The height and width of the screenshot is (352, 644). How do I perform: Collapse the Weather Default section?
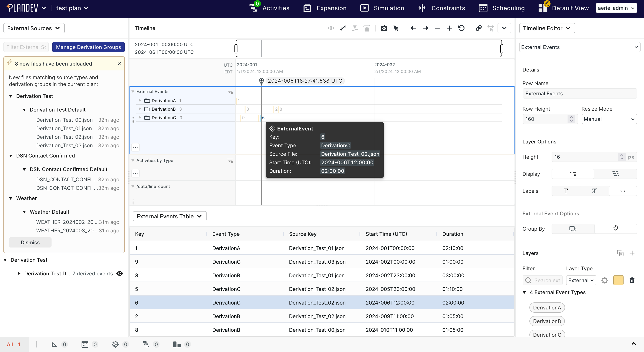coord(24,212)
